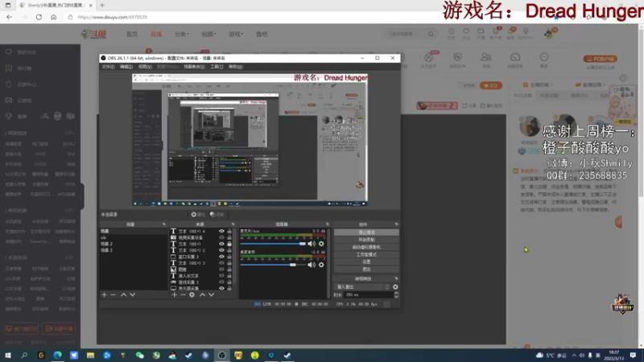Open OBS settings button in controls panel
The width and height of the screenshot is (644, 362).
click(x=366, y=262)
